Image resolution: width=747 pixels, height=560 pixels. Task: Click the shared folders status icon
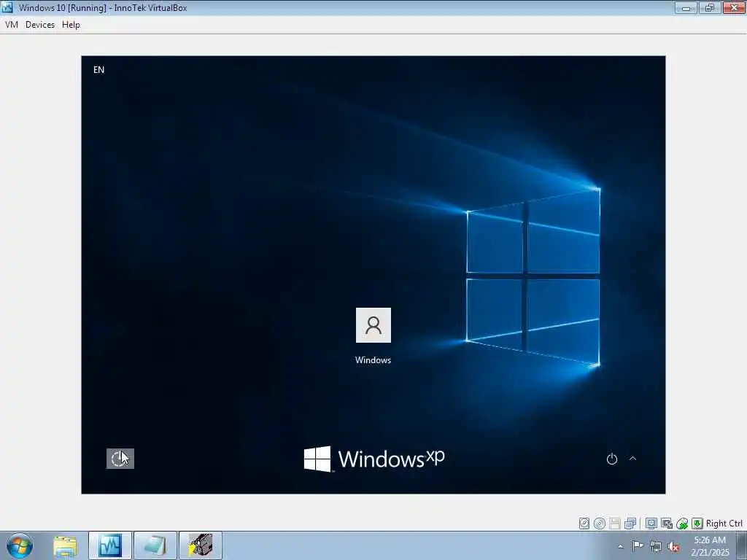(630, 524)
